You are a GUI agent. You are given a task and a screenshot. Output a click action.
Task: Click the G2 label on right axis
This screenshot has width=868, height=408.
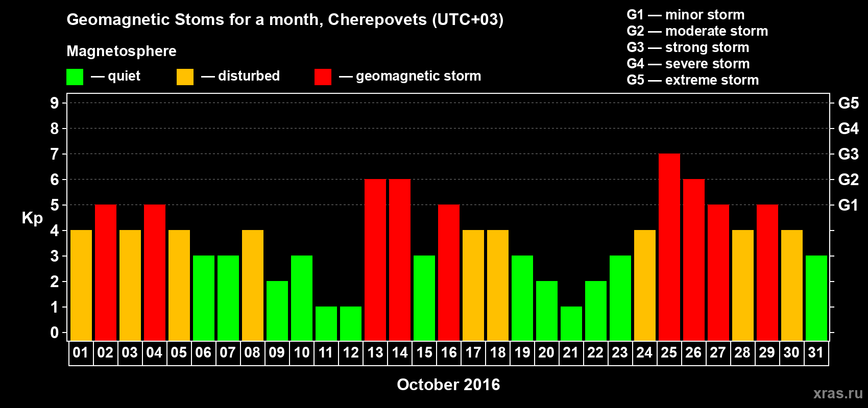coord(849,180)
